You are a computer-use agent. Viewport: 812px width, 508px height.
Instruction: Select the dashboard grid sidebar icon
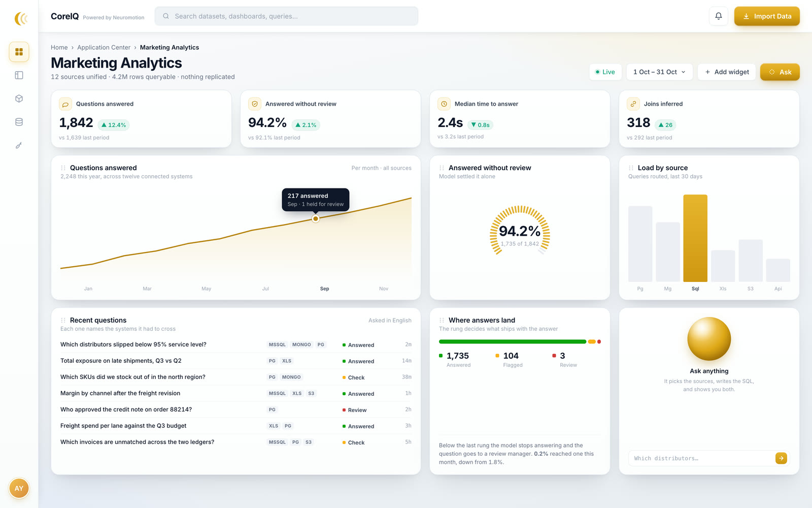click(x=19, y=52)
